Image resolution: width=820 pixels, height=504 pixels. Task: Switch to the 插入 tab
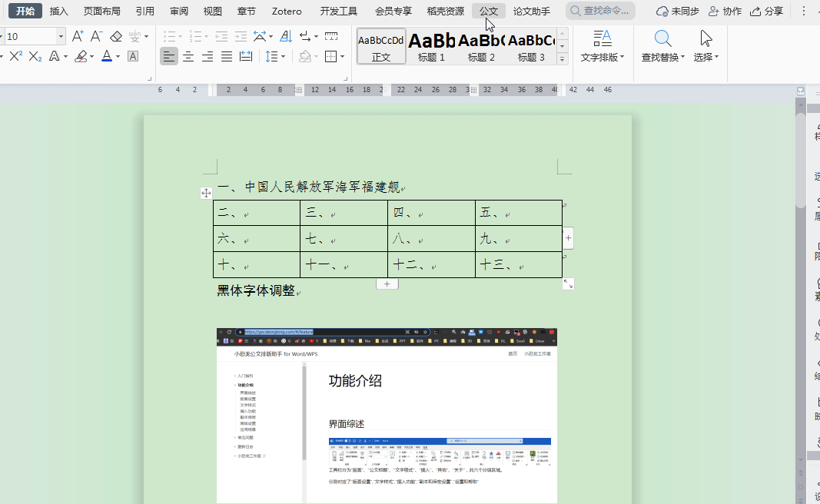[x=59, y=11]
